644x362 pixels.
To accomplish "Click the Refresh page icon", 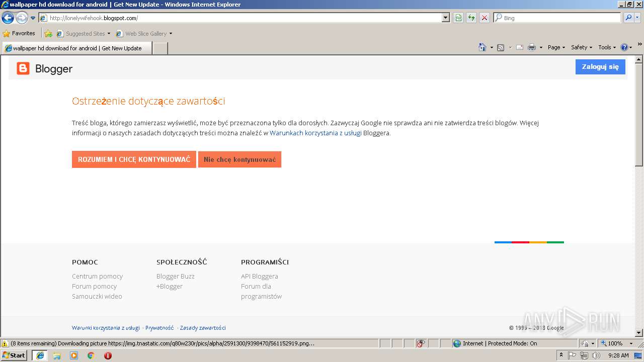I will (471, 18).
